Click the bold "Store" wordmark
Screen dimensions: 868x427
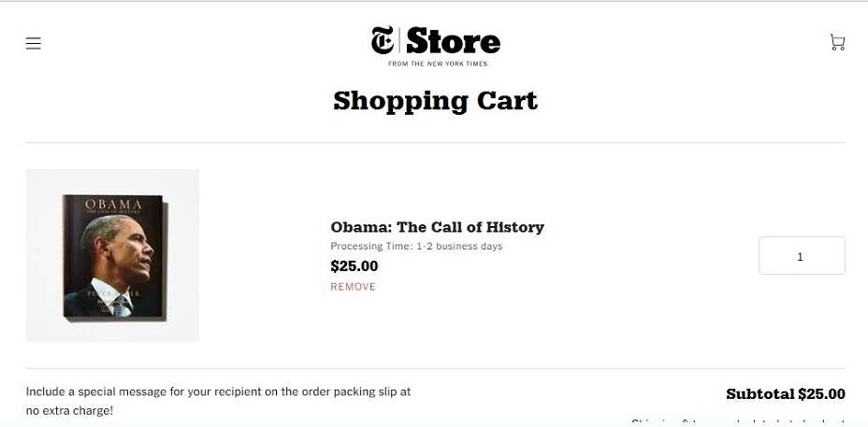click(454, 41)
